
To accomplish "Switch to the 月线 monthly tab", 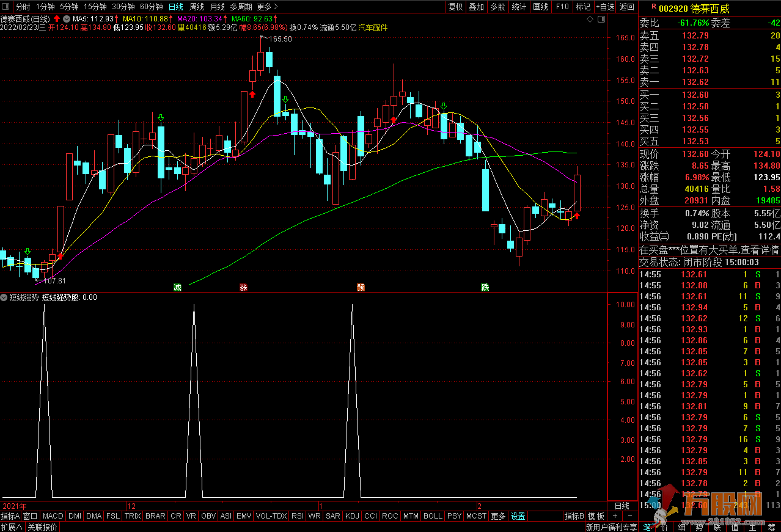I will 217,7.
